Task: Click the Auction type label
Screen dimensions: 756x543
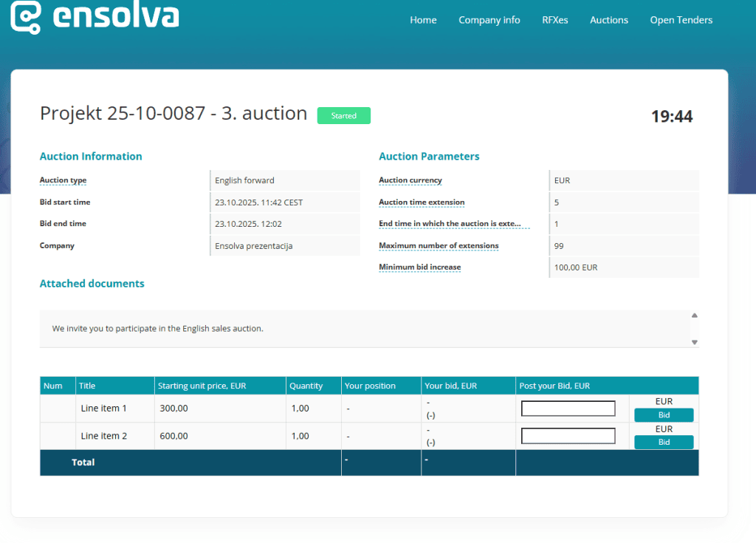Action: tap(63, 180)
